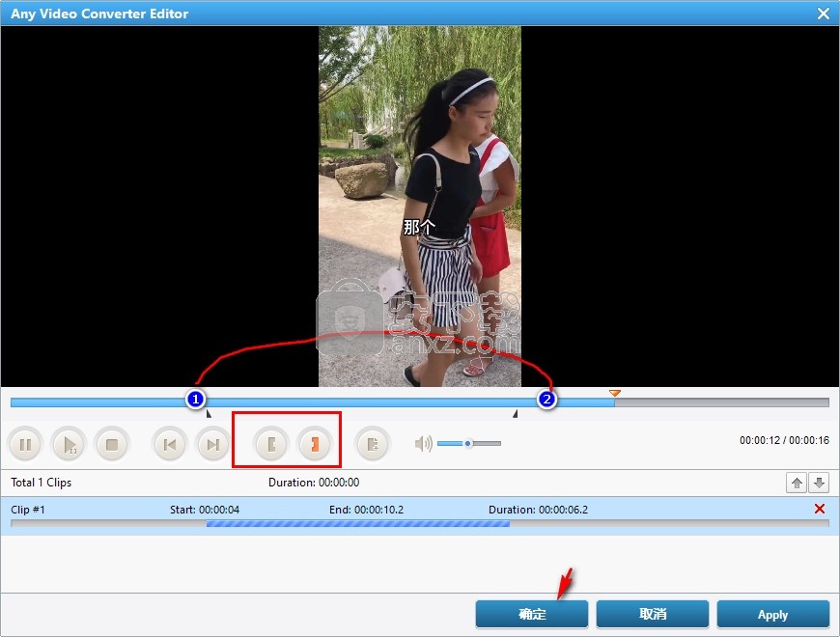
Task: Jump to the next frame
Action: pyautogui.click(x=212, y=444)
